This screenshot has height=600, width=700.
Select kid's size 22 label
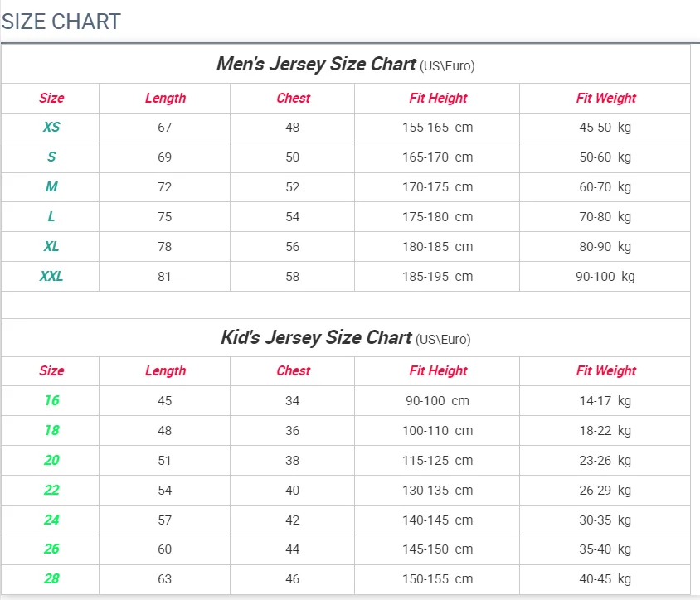pos(51,490)
